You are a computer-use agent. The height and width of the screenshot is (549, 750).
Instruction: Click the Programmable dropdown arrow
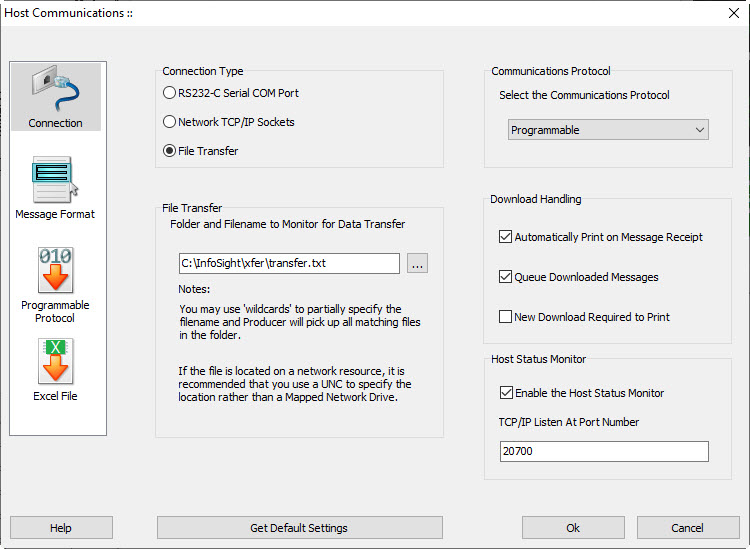click(x=700, y=130)
